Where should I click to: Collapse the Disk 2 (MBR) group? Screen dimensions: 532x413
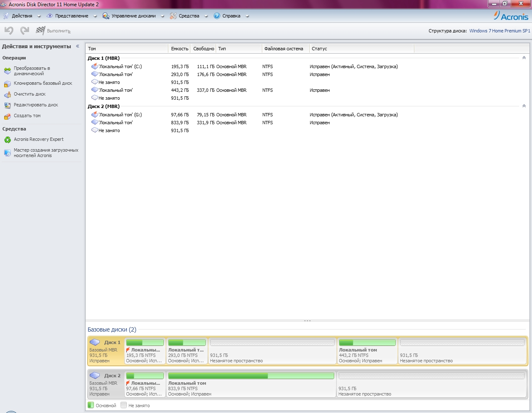524,106
